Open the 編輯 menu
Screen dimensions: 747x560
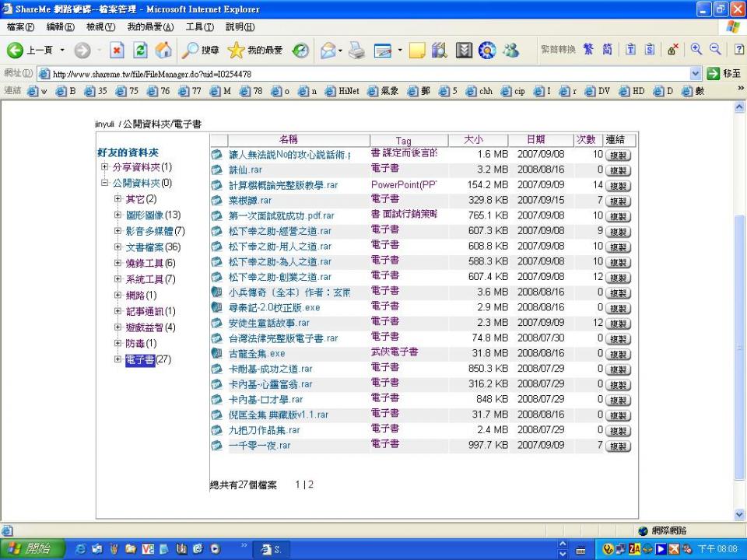(x=61, y=27)
